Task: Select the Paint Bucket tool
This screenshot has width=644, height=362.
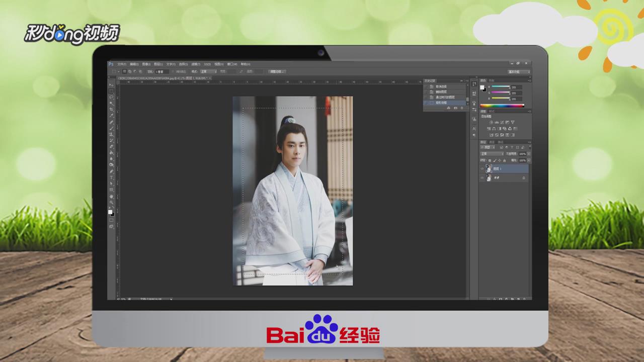Action: coord(111,153)
